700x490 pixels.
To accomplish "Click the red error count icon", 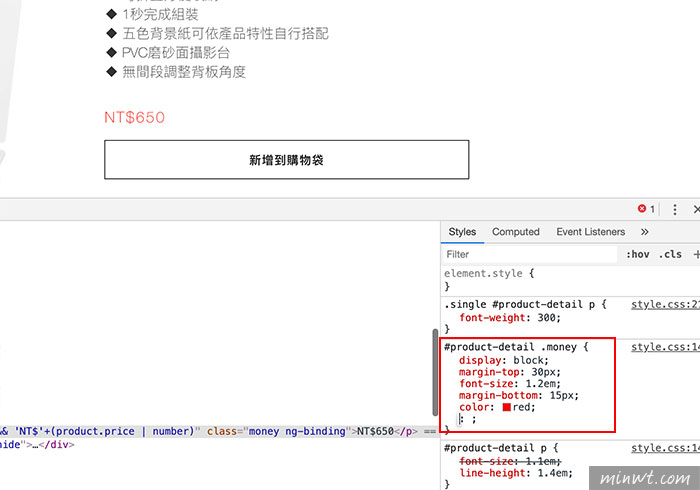I will click(x=642, y=208).
